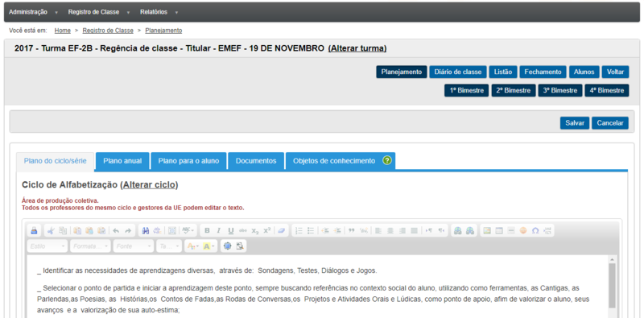
Task: Redo the last edit
Action: coord(128,230)
